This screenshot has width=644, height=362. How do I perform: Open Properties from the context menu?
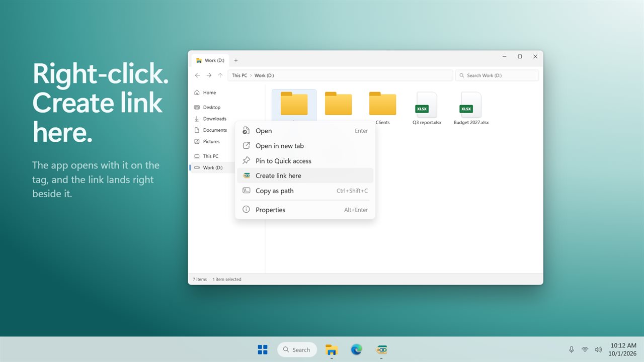point(305,210)
